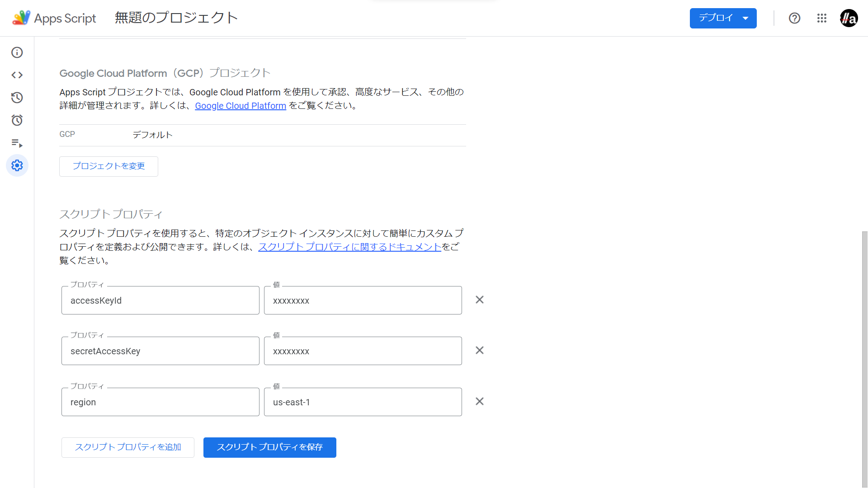Viewport: 868px width, 488px height.
Task: Click スクリプト プロパティを保存 button
Action: 269,447
